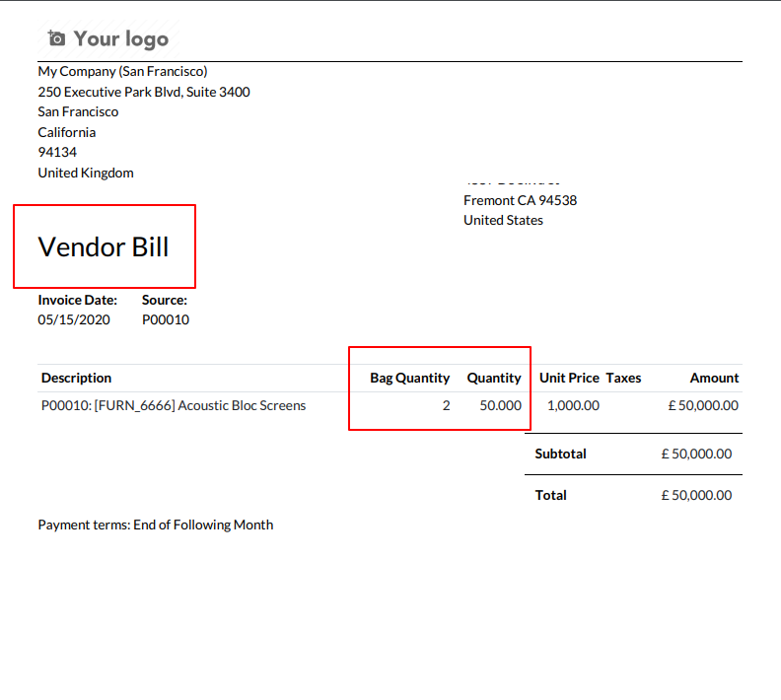Viewport: 781px width, 700px height.
Task: Click the company name My Company (San Francisco)
Action: pyautogui.click(x=122, y=72)
